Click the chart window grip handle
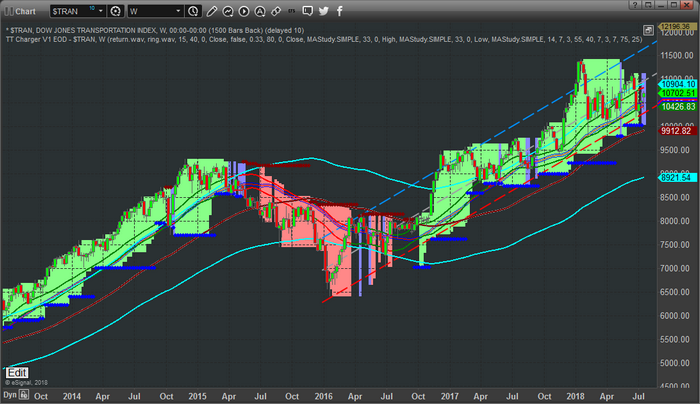 (8, 11)
